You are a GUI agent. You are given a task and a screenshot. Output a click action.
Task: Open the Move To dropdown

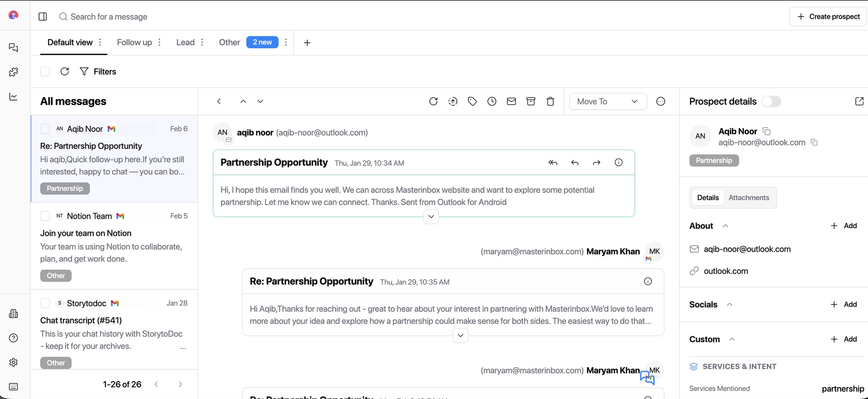click(x=608, y=101)
